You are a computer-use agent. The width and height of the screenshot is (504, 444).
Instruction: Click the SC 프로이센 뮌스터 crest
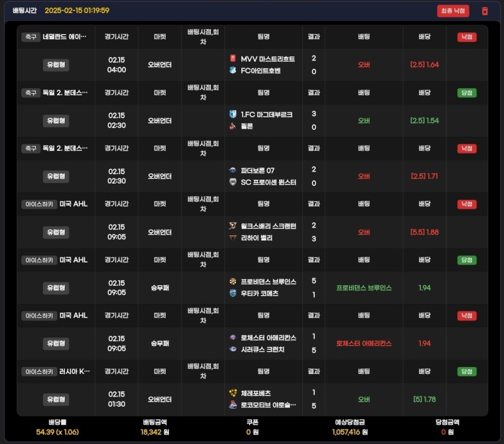pyautogui.click(x=233, y=182)
